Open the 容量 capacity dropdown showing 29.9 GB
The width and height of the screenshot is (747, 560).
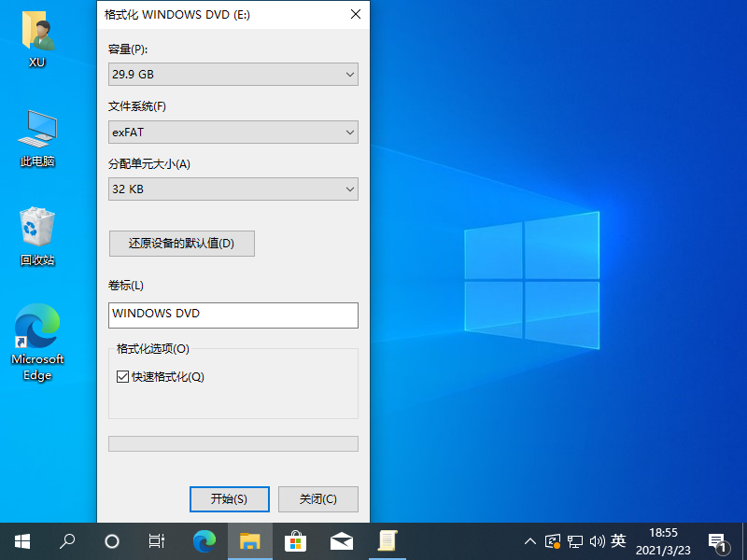[x=233, y=74]
